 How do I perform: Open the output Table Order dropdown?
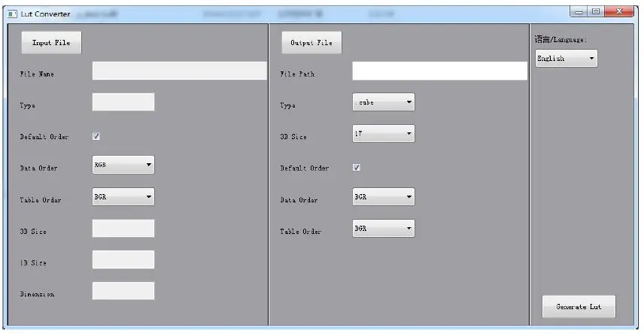(383, 229)
